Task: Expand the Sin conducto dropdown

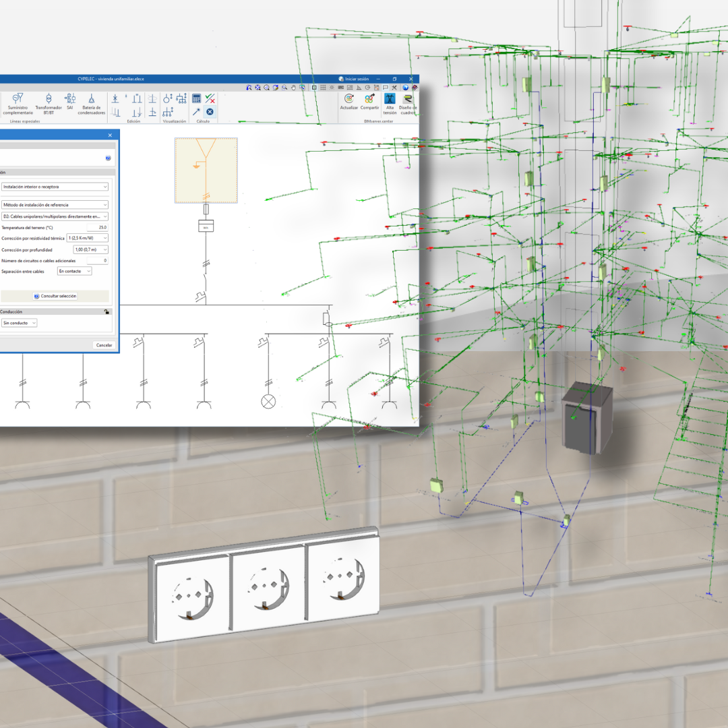Action: (19, 323)
